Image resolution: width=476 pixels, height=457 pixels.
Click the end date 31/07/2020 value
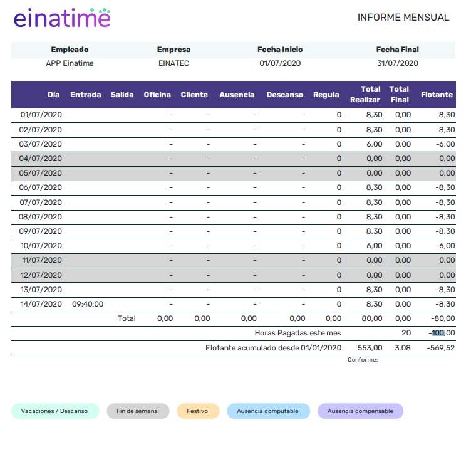[x=397, y=63]
